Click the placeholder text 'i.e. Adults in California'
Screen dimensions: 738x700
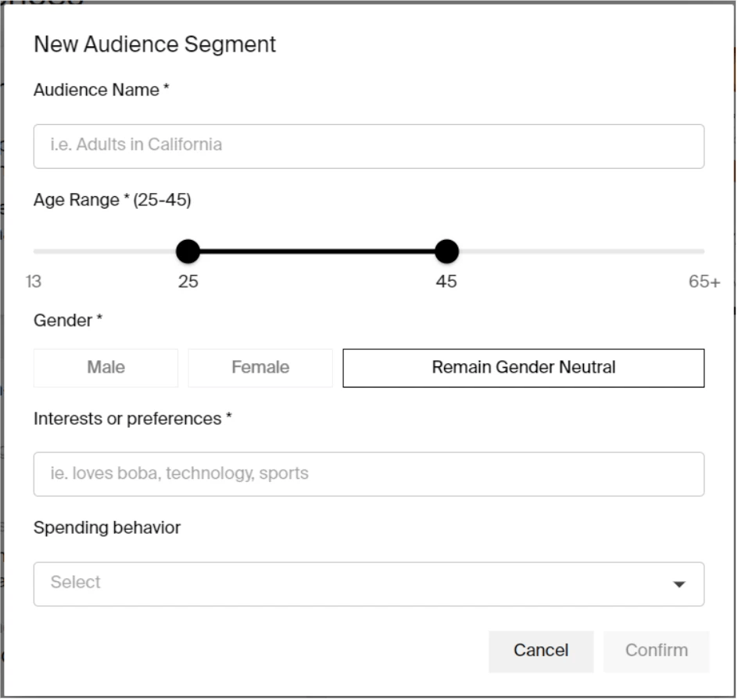pos(138,145)
